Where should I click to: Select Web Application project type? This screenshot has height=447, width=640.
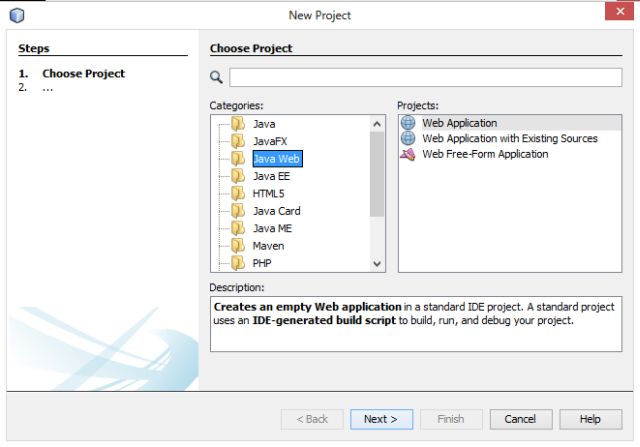pyautogui.click(x=460, y=123)
